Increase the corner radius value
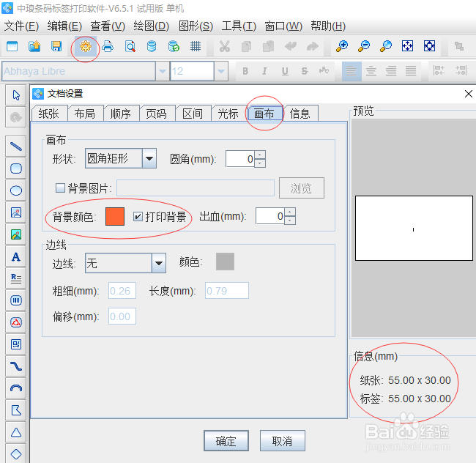Viewport: 476px width, 463px height. tap(259, 155)
